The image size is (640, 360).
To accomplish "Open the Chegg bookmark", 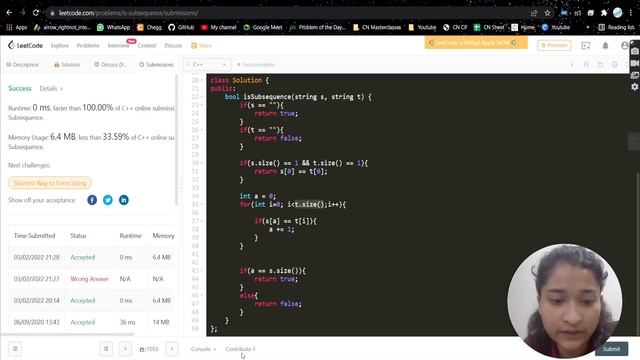I will pyautogui.click(x=149, y=27).
